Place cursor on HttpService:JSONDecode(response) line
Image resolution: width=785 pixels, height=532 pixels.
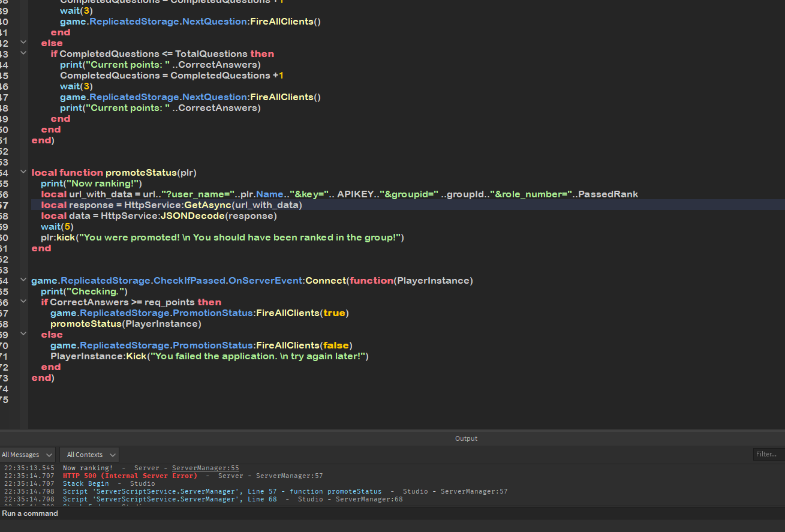[x=159, y=215]
